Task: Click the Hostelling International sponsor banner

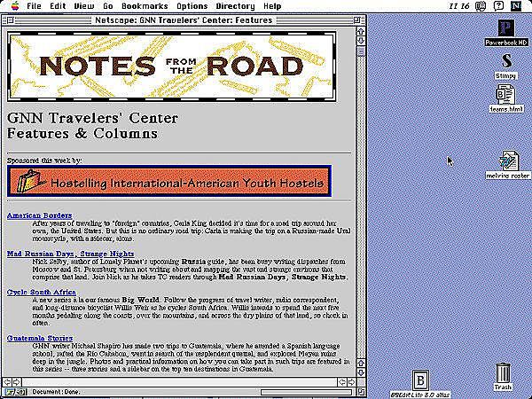Action: click(x=169, y=181)
